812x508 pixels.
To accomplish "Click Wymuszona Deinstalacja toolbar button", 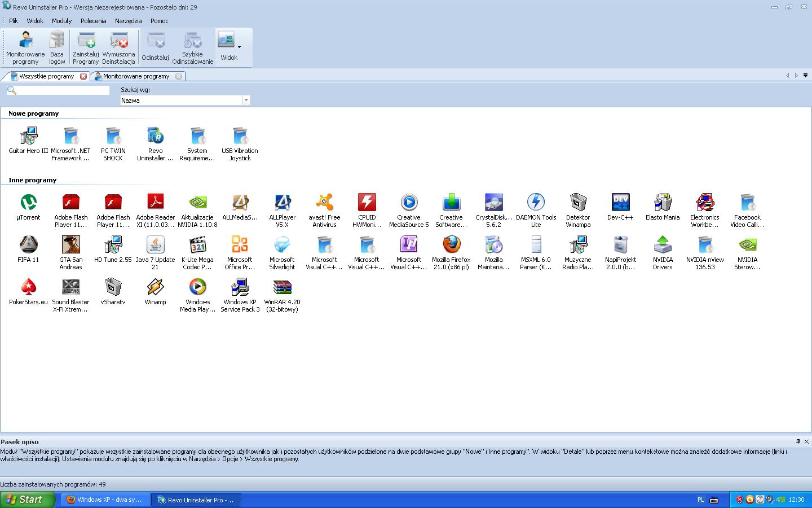I will point(118,47).
